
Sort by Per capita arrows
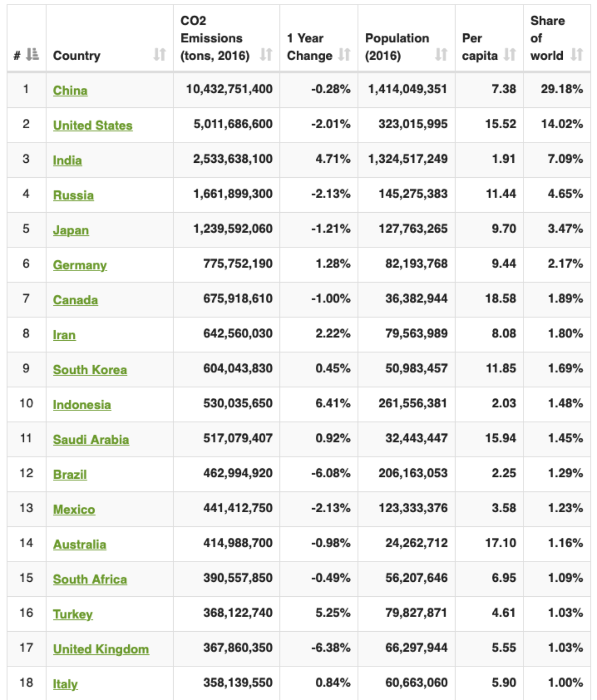(510, 54)
